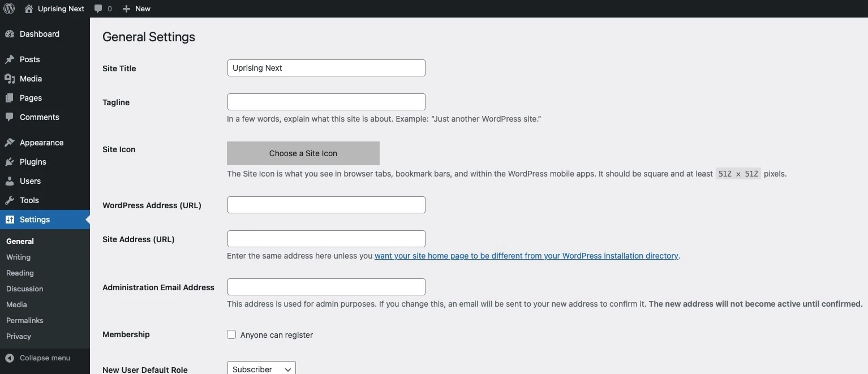
Task: Open the New User Default Role dropdown
Action: 261,369
